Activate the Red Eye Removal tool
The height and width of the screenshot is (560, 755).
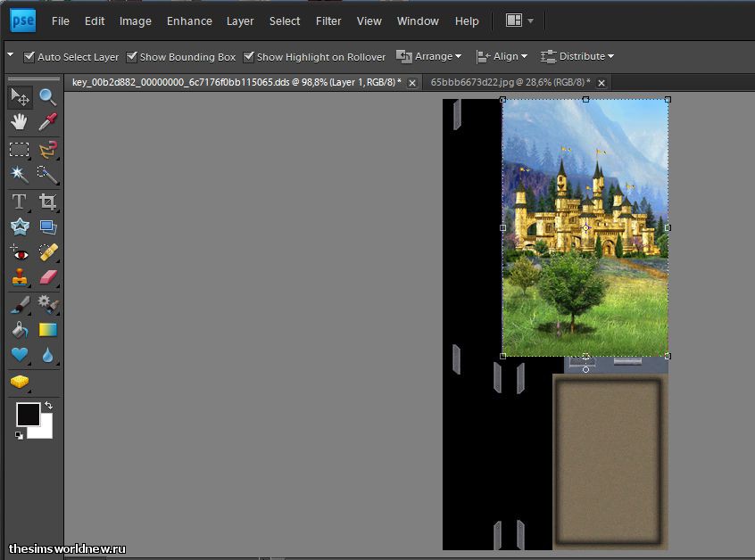pos(20,252)
